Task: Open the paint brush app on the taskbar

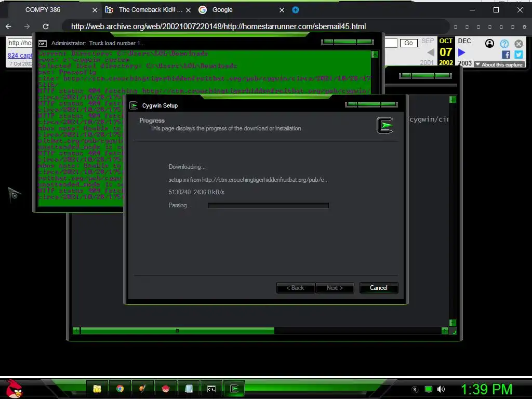Action: tap(142, 389)
